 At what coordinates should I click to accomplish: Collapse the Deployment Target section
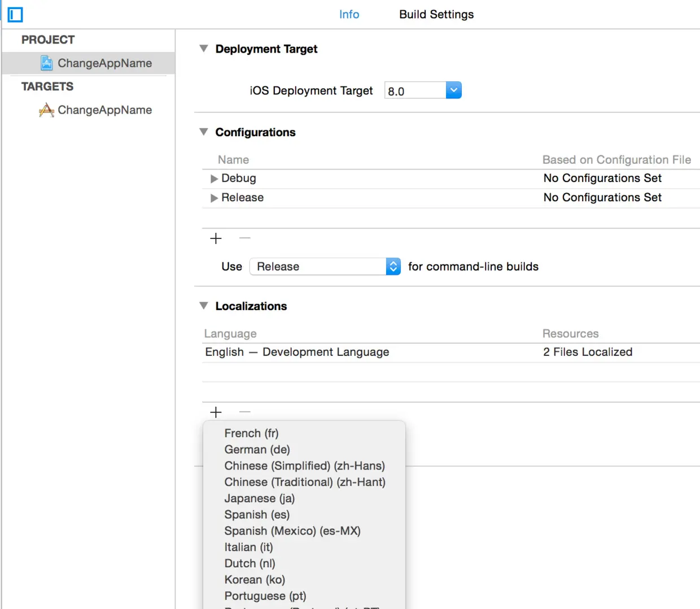(x=204, y=49)
